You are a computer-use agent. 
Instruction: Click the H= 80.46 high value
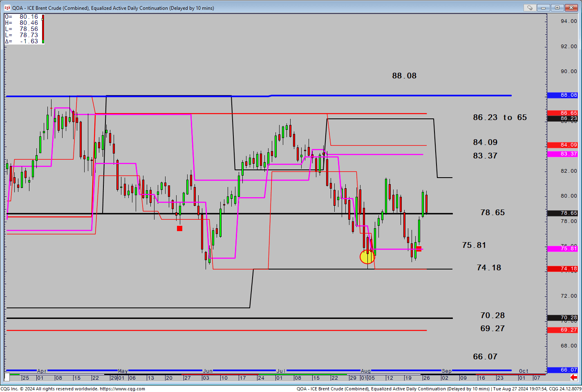22,23
